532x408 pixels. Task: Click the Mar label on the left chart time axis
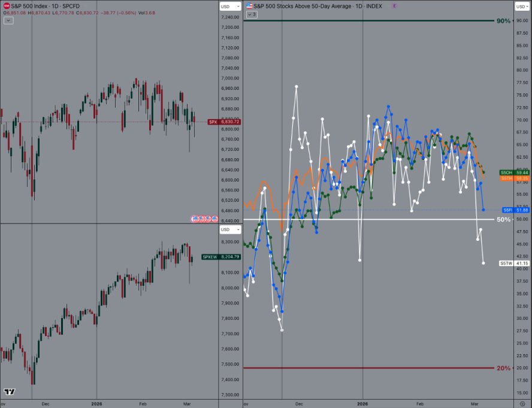187,404
